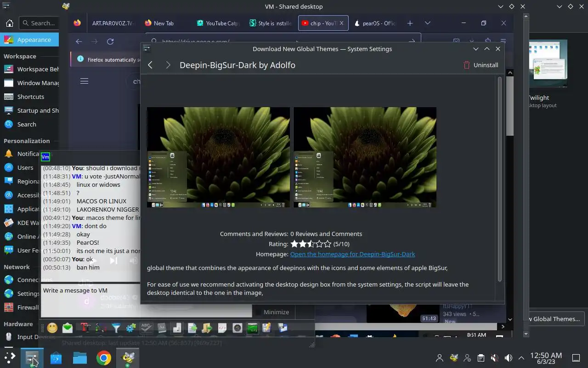Click the notepad with pencil icon
The image size is (588, 368).
click(267, 328)
